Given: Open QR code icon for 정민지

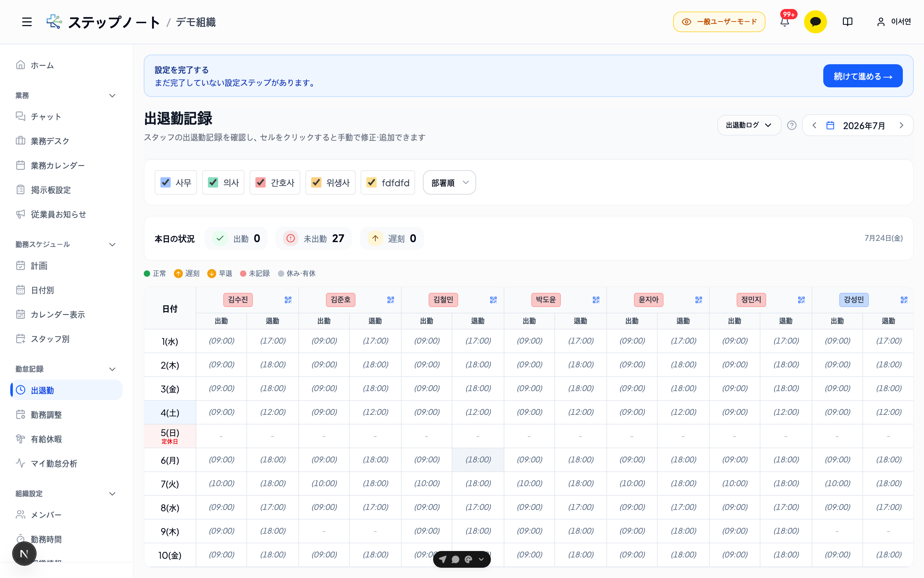Looking at the screenshot, I should pyautogui.click(x=801, y=300).
